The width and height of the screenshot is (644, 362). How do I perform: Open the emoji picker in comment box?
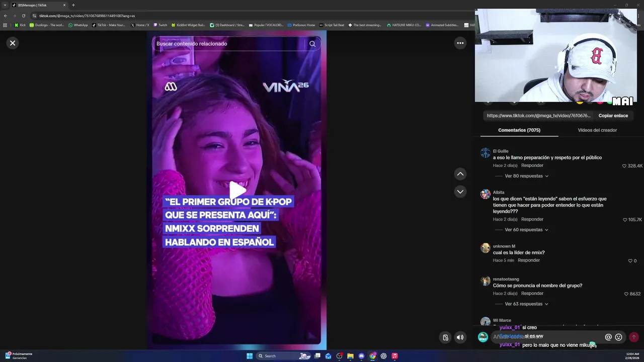click(x=619, y=337)
